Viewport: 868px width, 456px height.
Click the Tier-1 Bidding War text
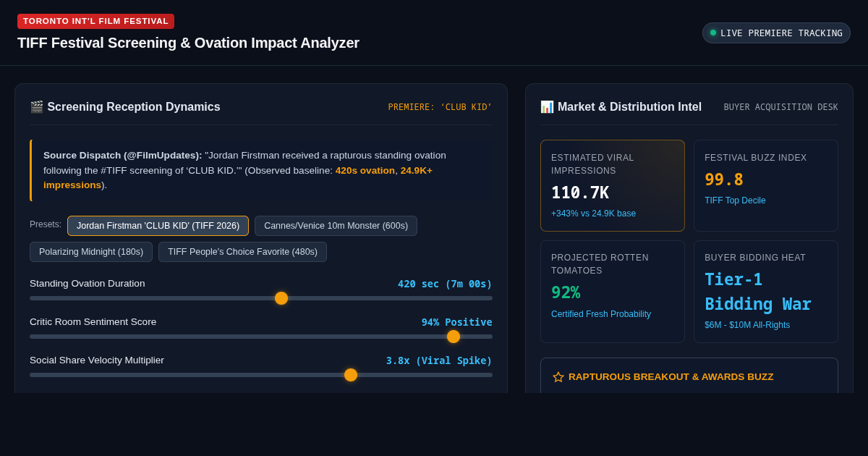758,292
